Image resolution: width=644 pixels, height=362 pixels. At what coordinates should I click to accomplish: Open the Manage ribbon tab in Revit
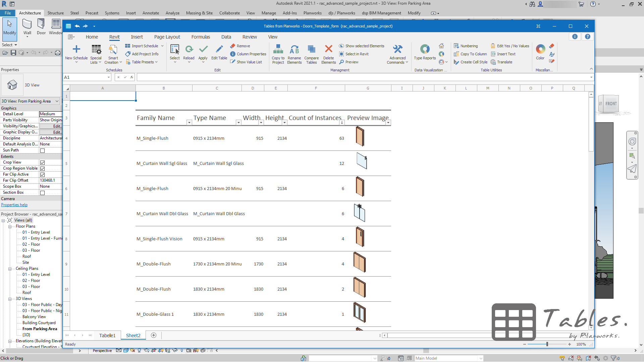(268, 13)
